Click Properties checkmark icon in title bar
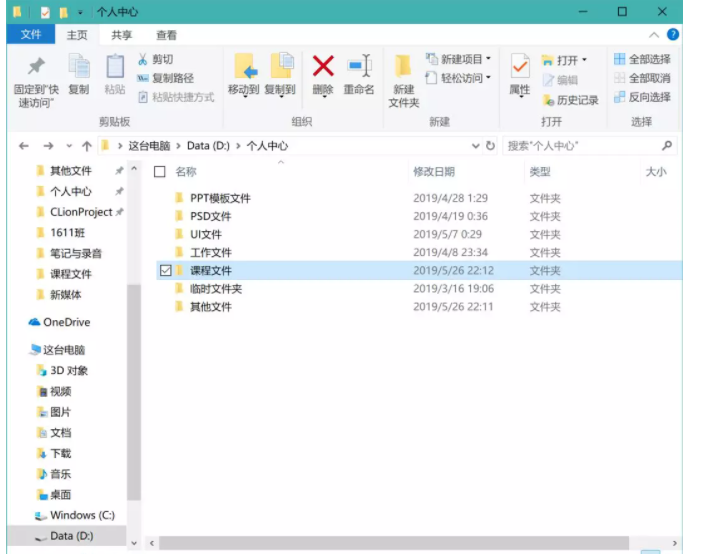Image resolution: width=722 pixels, height=554 pixels. pos(45,12)
